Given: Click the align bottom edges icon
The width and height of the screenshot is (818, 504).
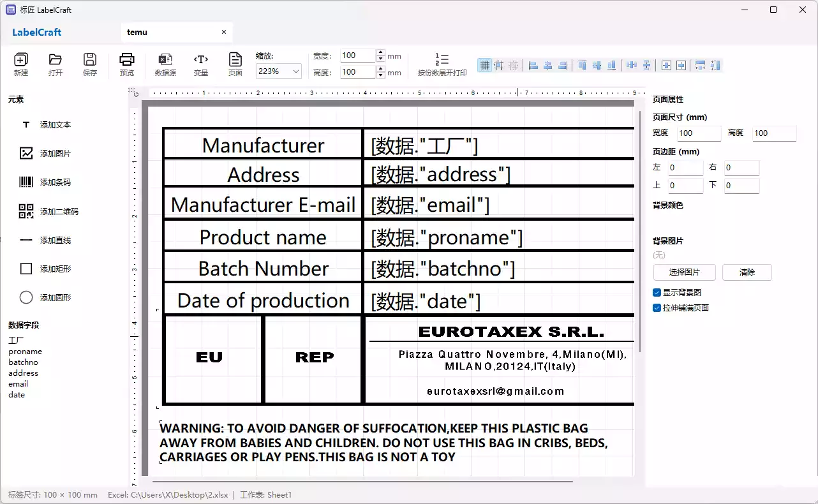Looking at the screenshot, I should 612,65.
